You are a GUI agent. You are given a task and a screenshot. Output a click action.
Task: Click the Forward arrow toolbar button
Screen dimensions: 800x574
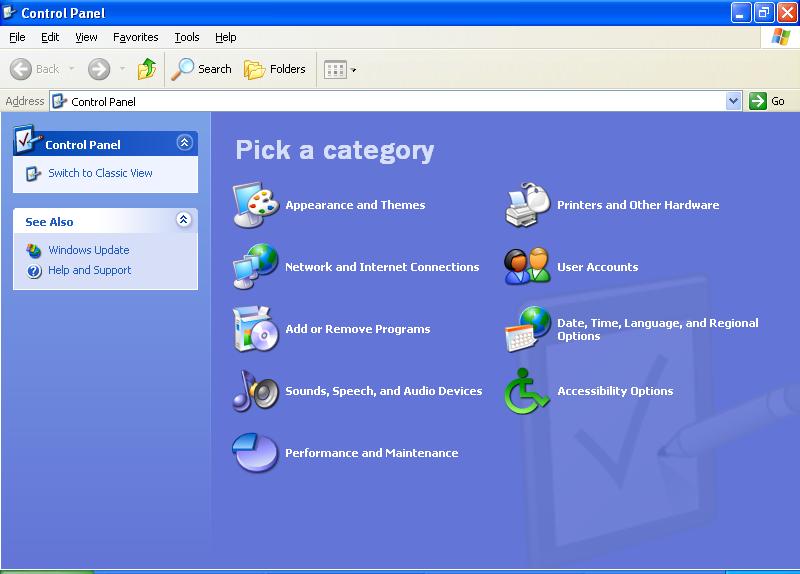point(99,69)
